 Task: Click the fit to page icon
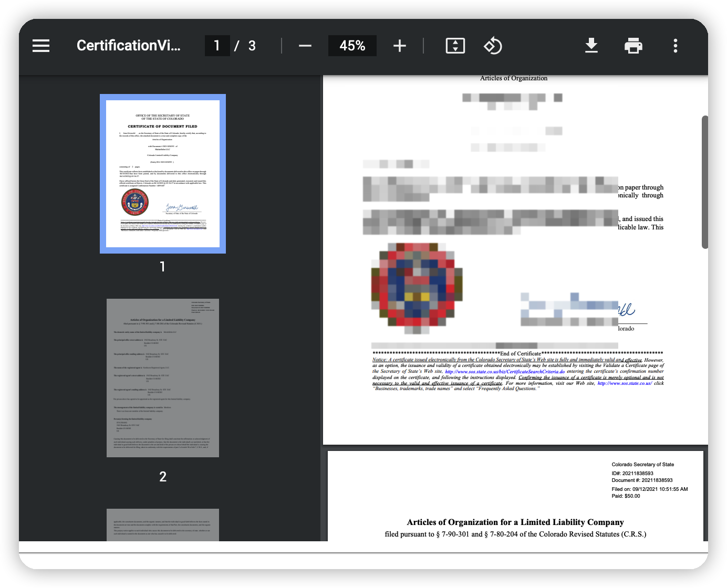tap(455, 46)
